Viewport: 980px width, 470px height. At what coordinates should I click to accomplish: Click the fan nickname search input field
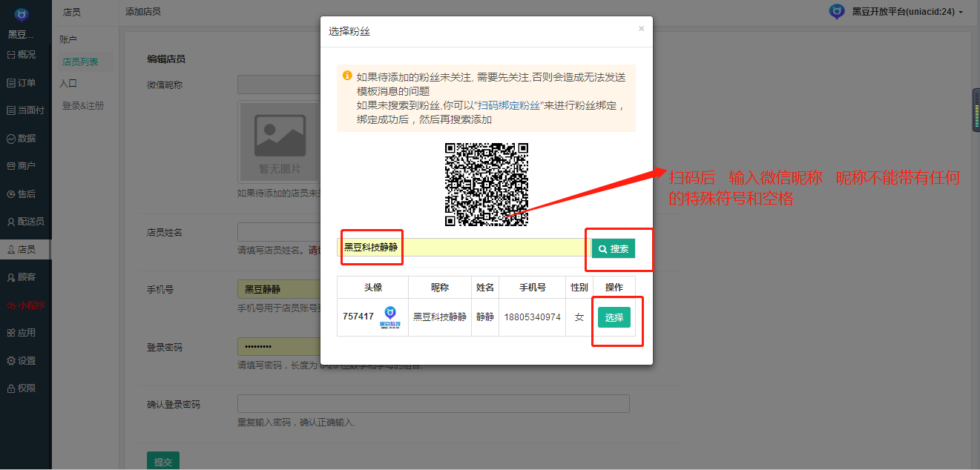(x=464, y=248)
